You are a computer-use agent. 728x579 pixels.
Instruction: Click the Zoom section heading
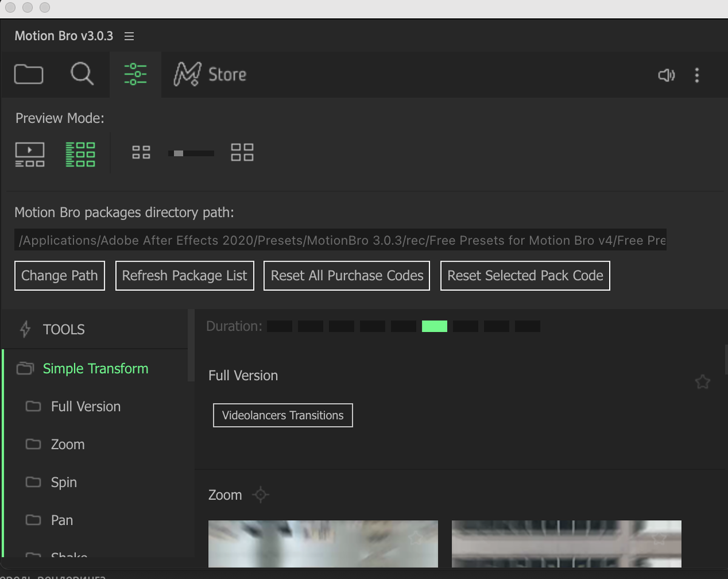(x=225, y=495)
